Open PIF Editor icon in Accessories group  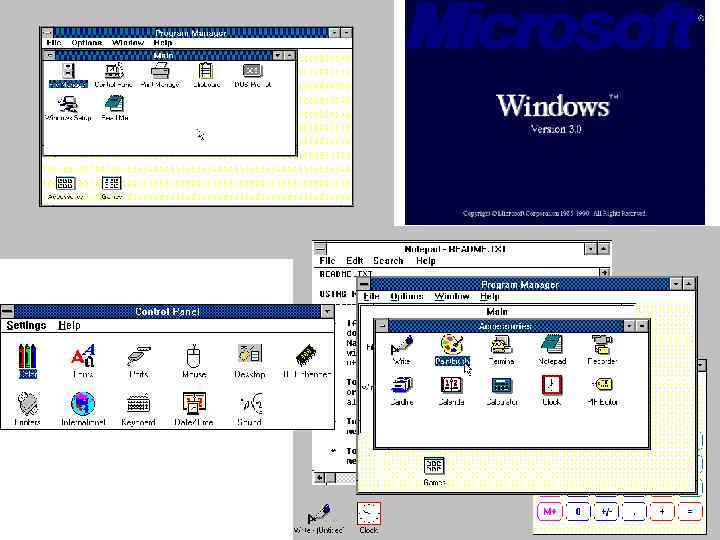tap(602, 391)
